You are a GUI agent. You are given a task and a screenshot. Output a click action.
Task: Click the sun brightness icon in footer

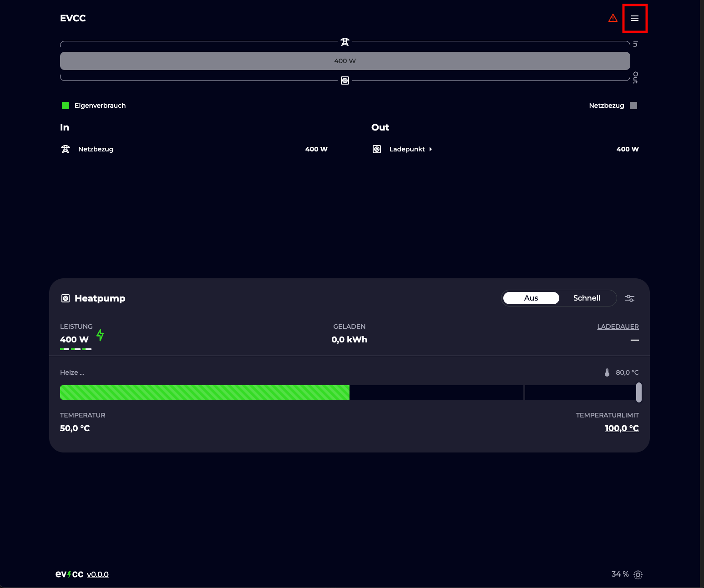(638, 574)
